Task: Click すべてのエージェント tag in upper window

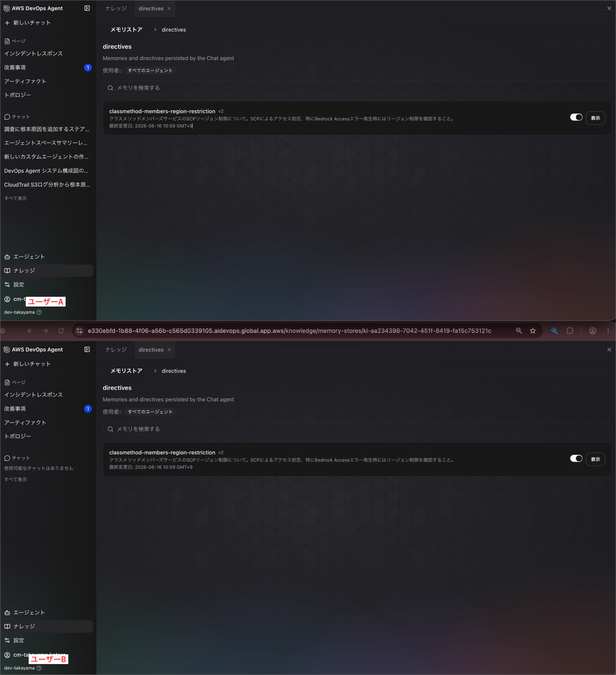Action: pos(150,70)
